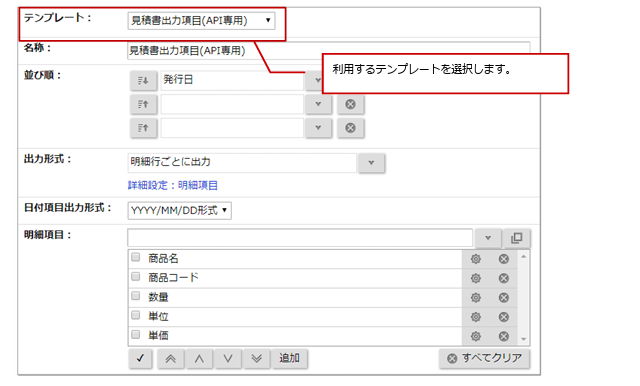Select the 単価 row text
640x386 pixels.
click(158, 336)
